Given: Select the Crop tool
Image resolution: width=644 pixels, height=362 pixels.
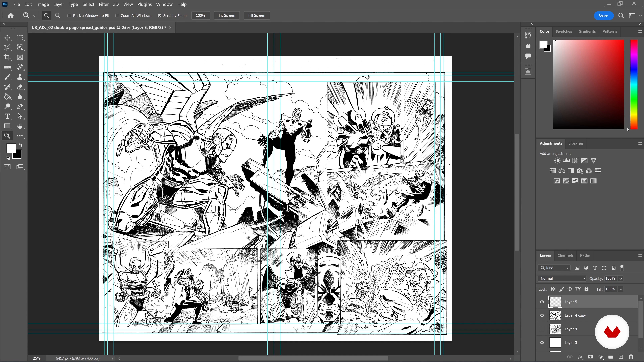Looking at the screenshot, I should click(x=7, y=57).
